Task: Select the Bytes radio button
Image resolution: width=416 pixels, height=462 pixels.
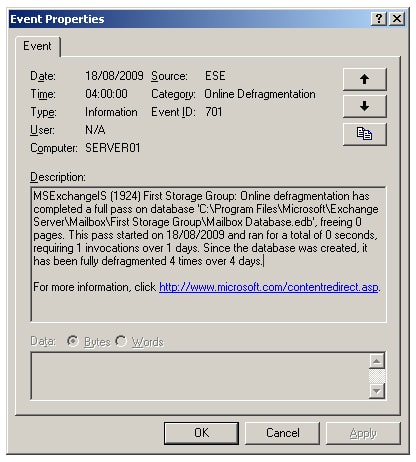Action: (x=73, y=341)
